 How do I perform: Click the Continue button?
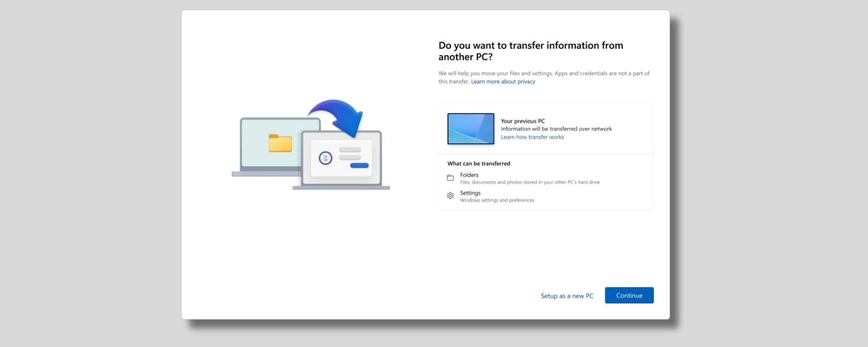tap(629, 295)
